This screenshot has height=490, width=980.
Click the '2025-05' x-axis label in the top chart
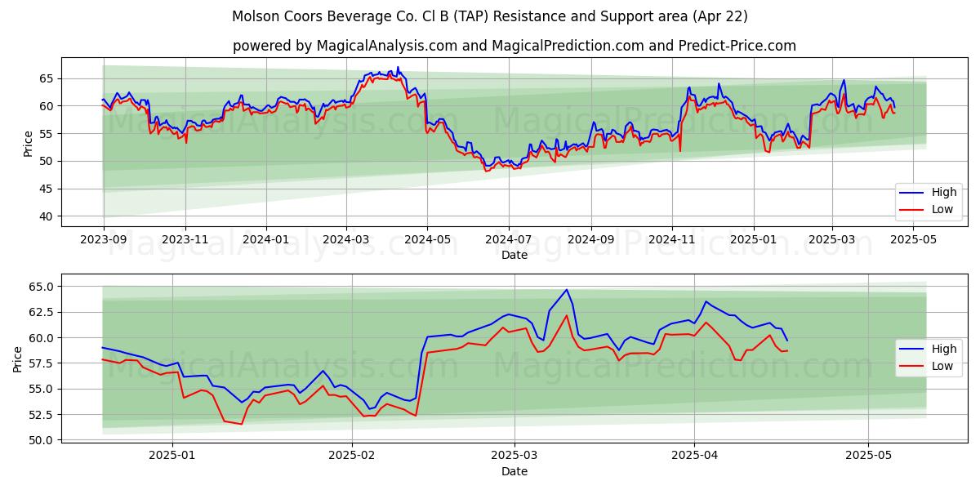pos(914,239)
